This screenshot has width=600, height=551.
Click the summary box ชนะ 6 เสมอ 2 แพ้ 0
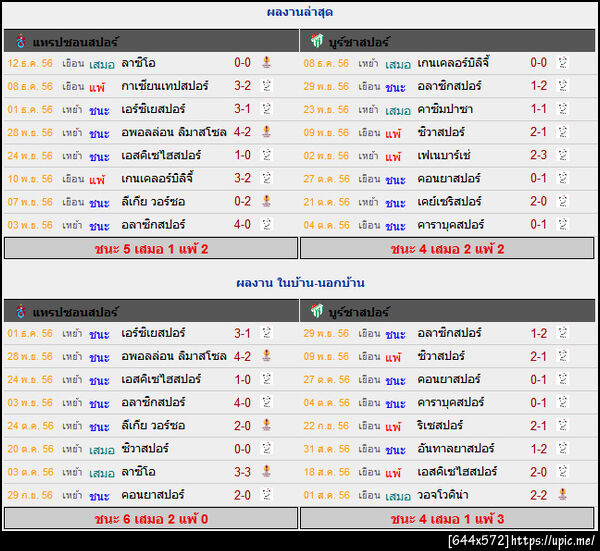pos(151,518)
